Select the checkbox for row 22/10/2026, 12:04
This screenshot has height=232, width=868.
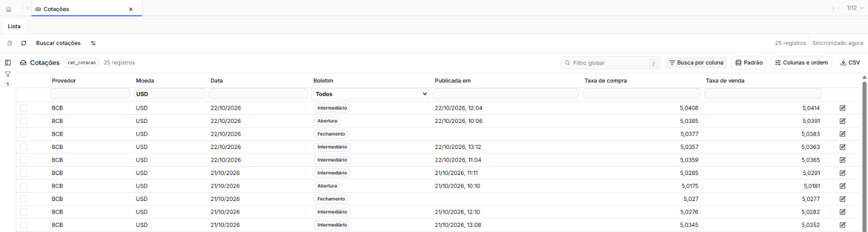(x=24, y=108)
